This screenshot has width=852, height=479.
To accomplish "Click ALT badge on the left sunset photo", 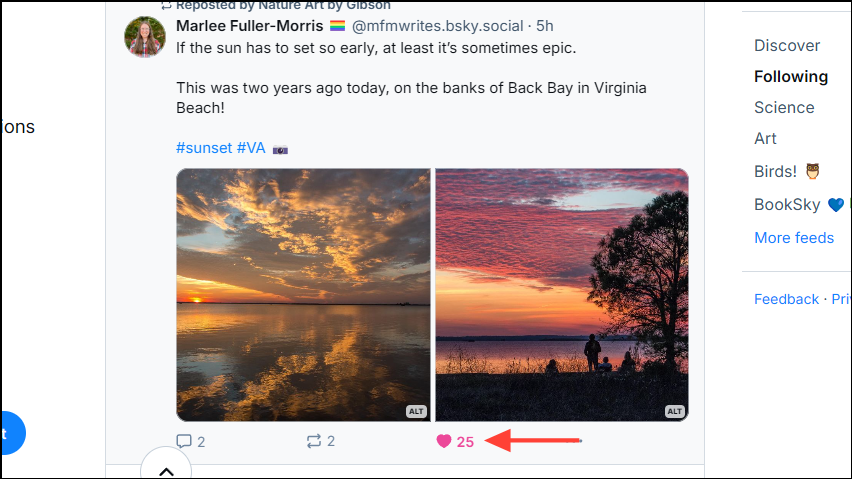I will pos(417,411).
